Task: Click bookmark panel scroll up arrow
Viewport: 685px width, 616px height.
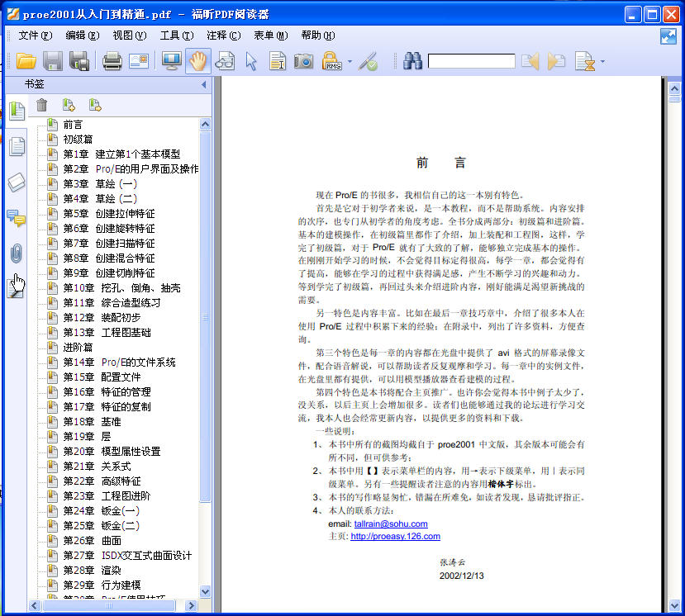Action: tap(205, 125)
